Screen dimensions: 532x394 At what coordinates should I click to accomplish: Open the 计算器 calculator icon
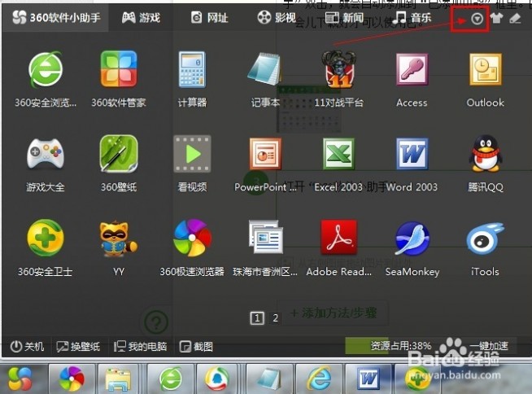pos(192,70)
